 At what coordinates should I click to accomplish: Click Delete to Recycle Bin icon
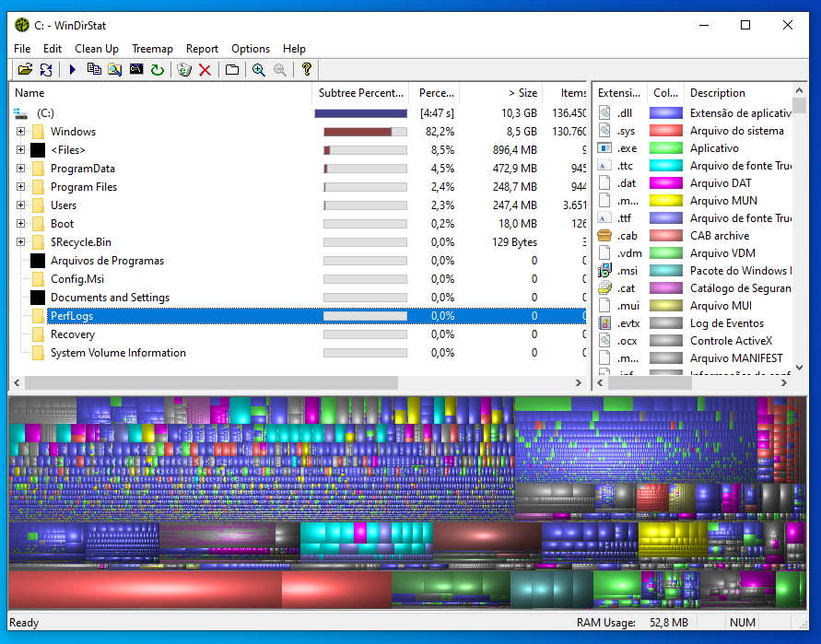tap(184, 70)
